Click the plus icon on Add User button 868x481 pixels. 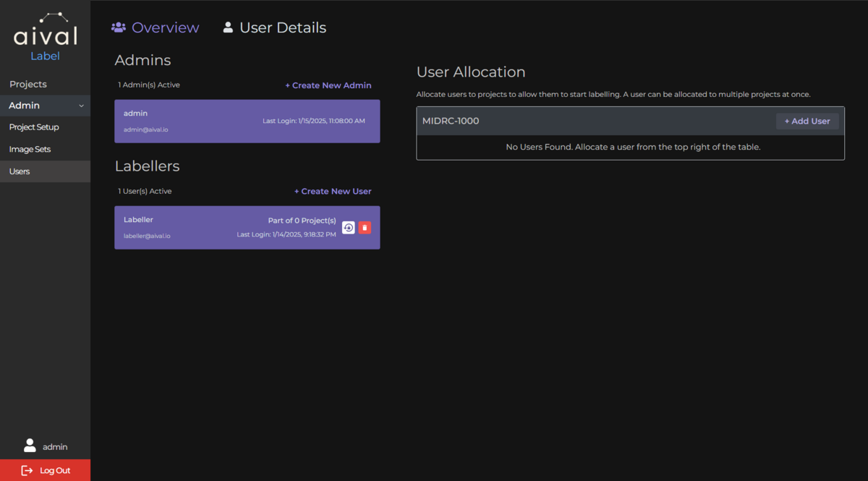786,121
